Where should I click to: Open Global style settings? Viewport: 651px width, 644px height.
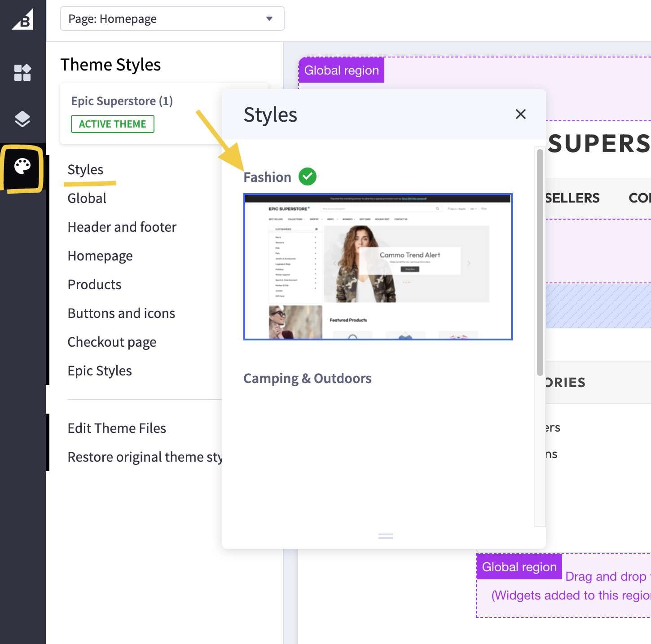[87, 198]
